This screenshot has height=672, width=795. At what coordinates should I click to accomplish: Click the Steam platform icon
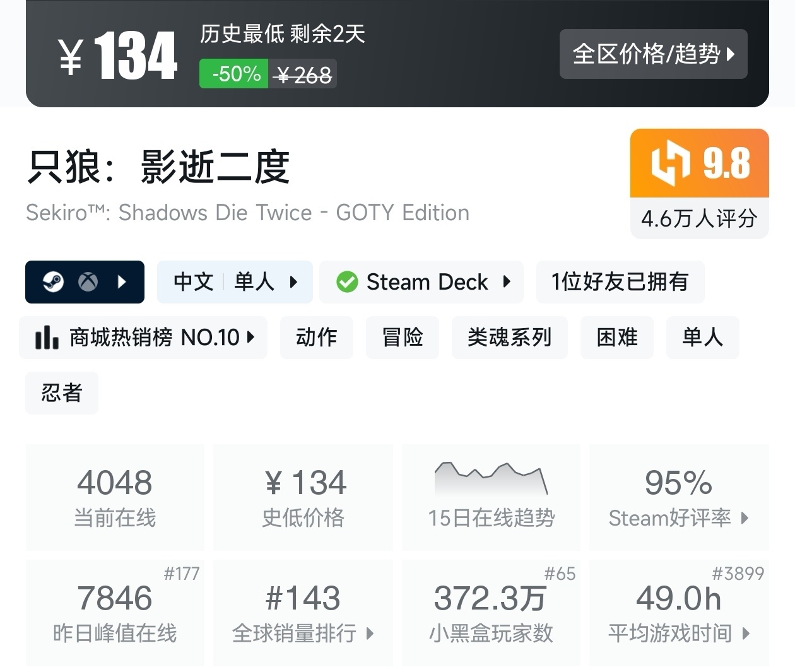(53, 281)
